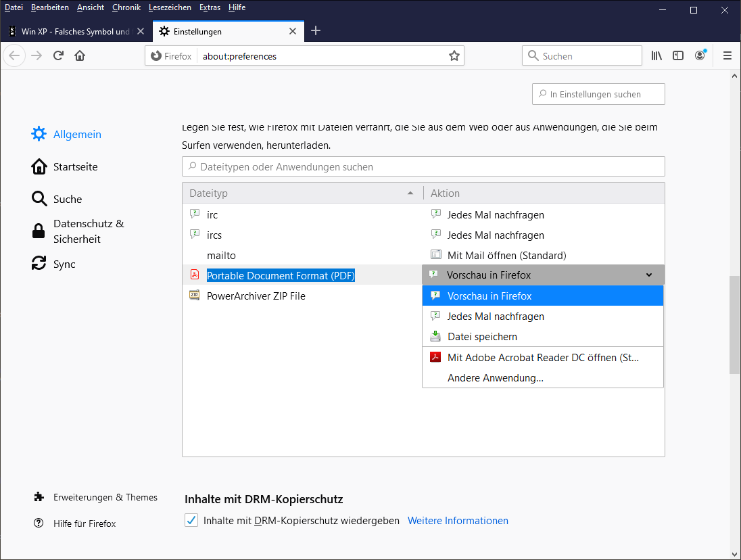Click the Firefox identity icon in address bar
Screen dimensions: 741x560
tap(156, 55)
